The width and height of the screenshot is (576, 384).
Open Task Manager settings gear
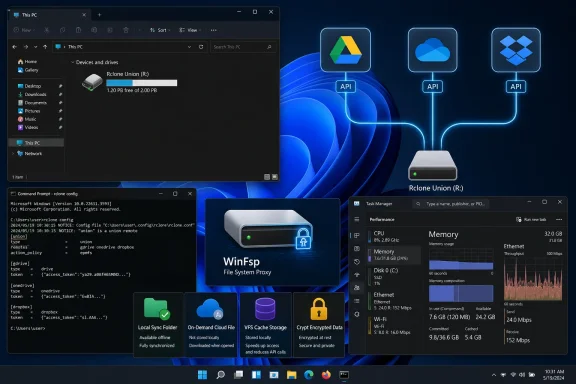click(x=357, y=314)
